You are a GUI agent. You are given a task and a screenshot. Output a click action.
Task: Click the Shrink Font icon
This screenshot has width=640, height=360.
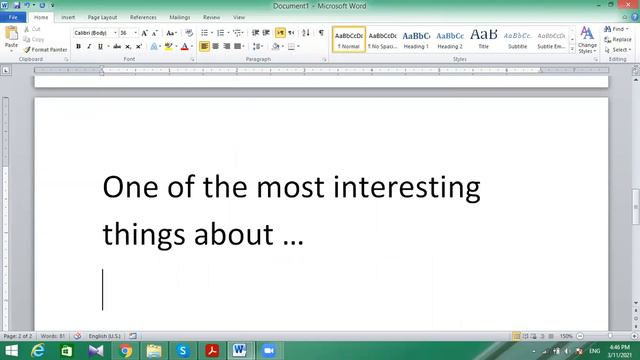155,33
